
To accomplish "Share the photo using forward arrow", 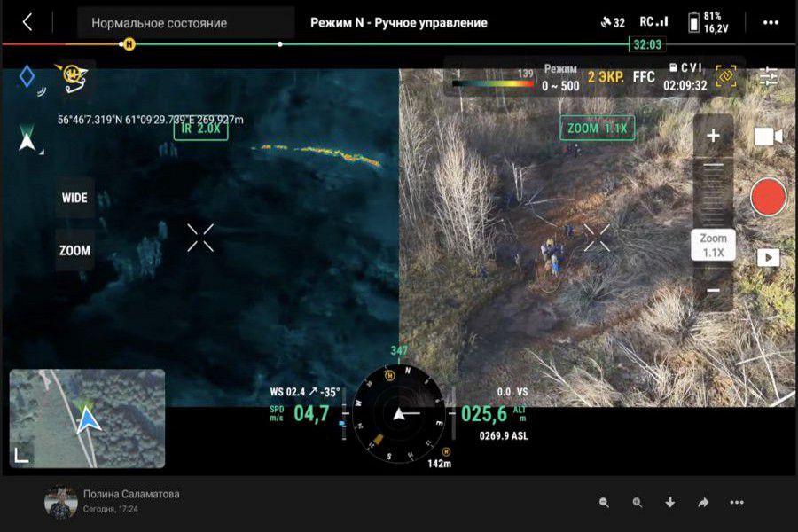I will coord(703,503).
